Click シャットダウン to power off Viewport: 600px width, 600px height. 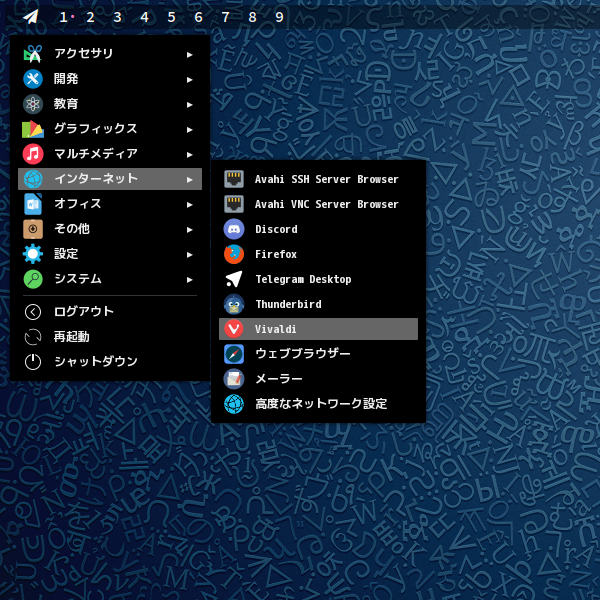pyautogui.click(x=96, y=362)
